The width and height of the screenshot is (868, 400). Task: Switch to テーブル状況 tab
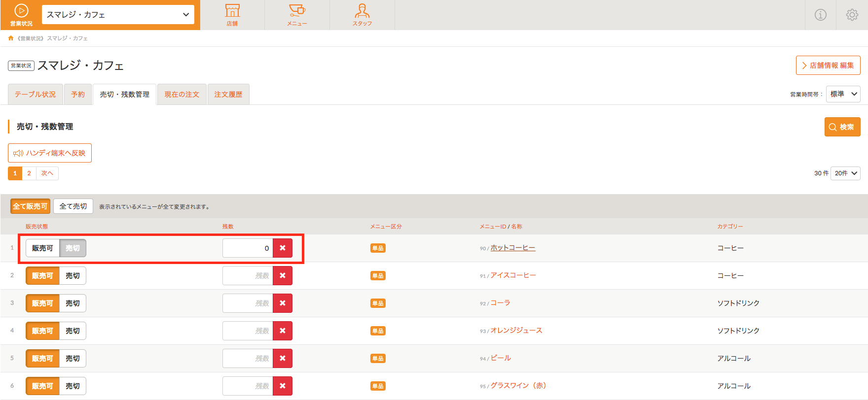click(x=35, y=94)
